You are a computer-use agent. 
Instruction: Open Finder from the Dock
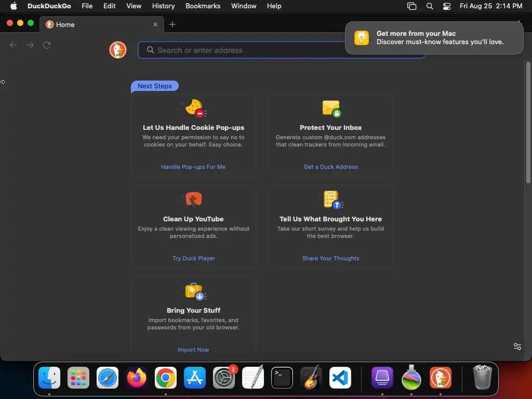(49, 378)
